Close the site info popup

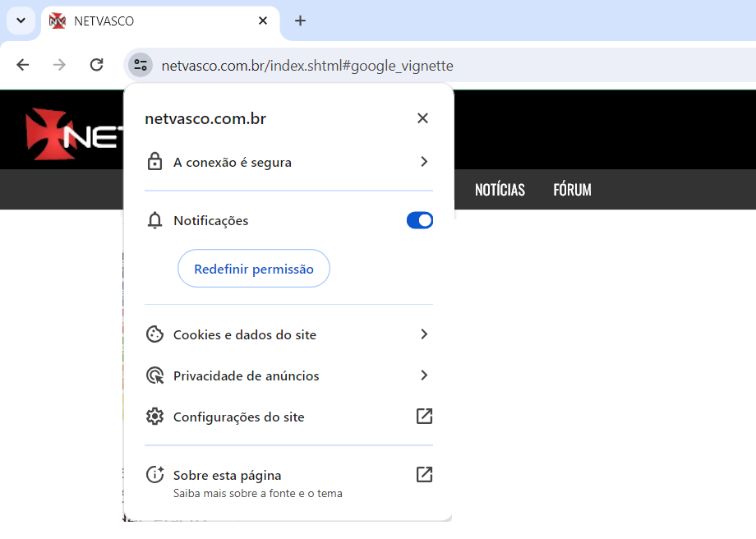coord(422,118)
